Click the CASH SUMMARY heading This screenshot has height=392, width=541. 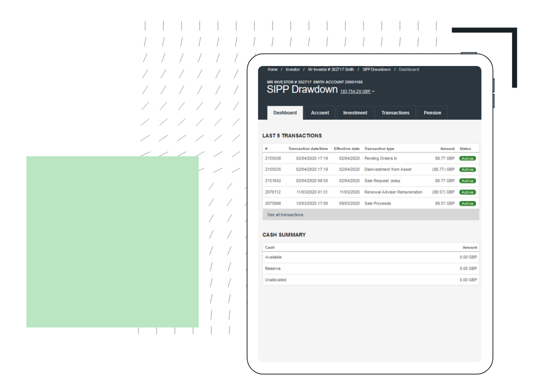[x=284, y=234]
